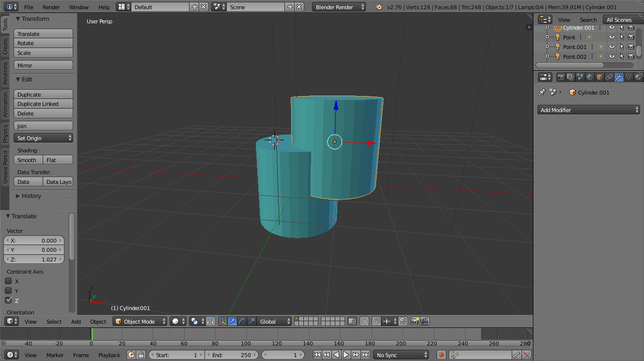The image size is (644, 361).
Task: Open the Object data properties tab
Action: click(x=628, y=77)
